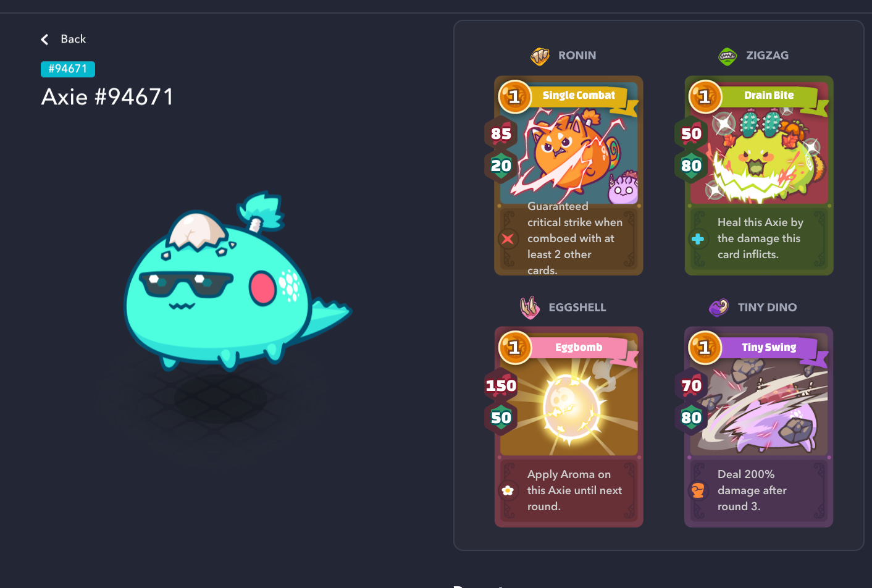Click the Ronin part icon
Viewport: 872px width, 588px height.
pyautogui.click(x=540, y=56)
